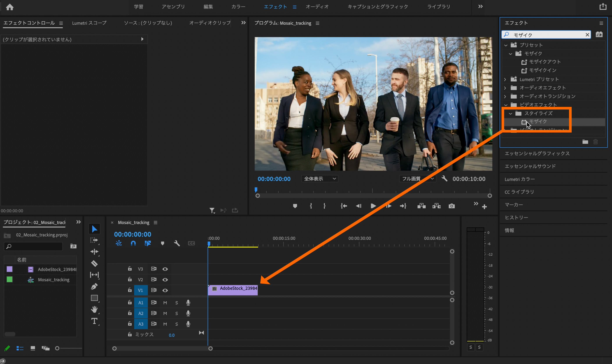Collapse the スタイライズ folder

click(x=510, y=114)
